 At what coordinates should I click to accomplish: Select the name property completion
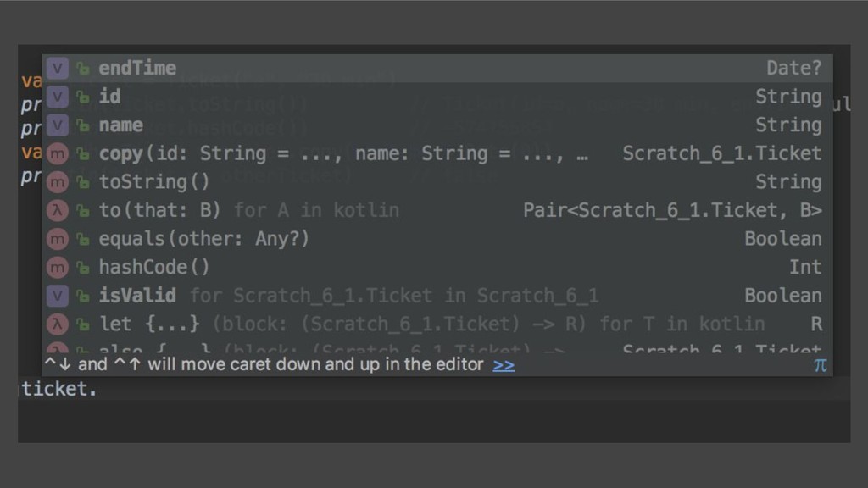(x=121, y=125)
